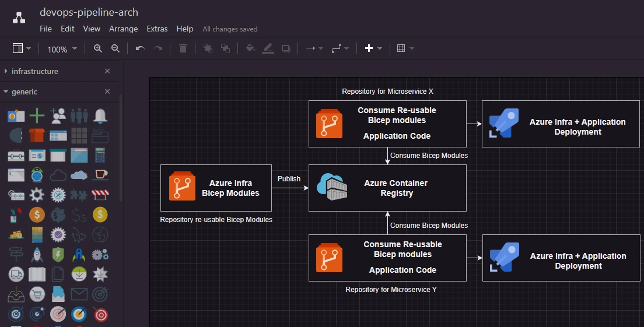The width and height of the screenshot is (644, 327).
Task: Open the connection arrow style dropdown
Action: 314,48
